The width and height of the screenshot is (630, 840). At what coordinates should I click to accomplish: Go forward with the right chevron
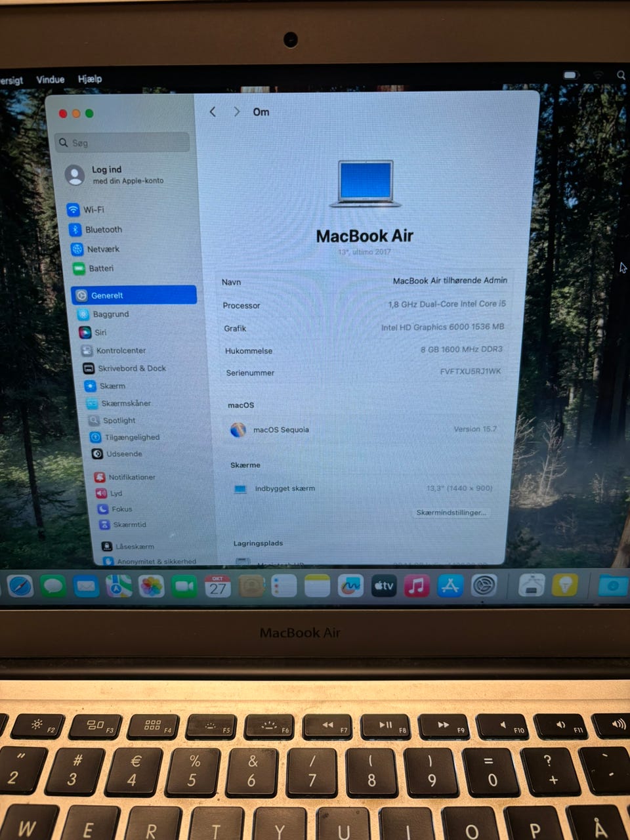[x=236, y=112]
